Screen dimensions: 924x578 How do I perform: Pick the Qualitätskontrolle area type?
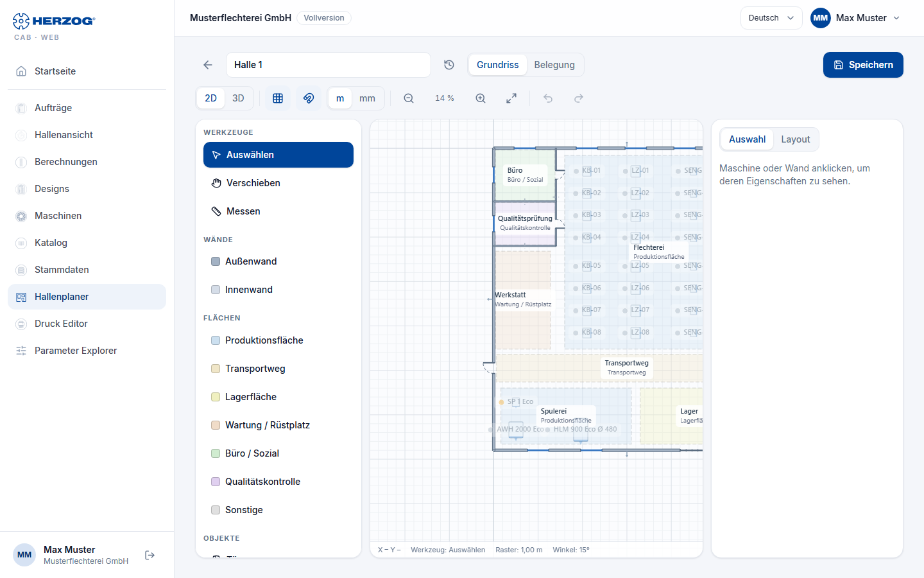point(278,482)
